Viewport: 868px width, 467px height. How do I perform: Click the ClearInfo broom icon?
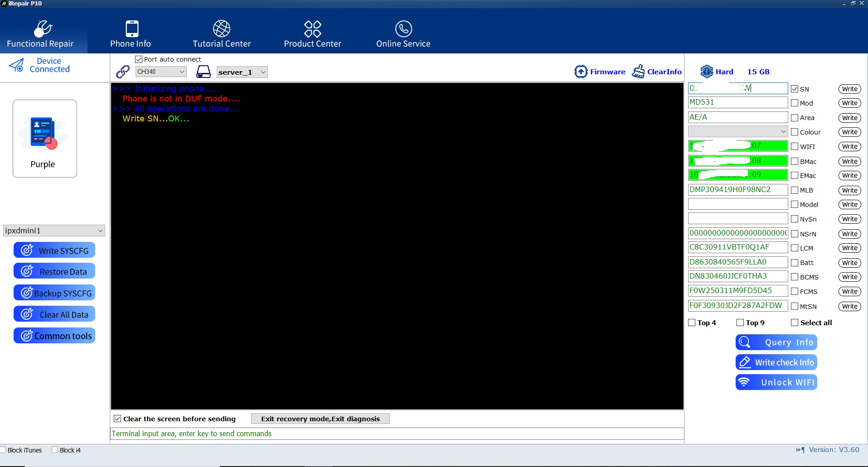pos(638,72)
